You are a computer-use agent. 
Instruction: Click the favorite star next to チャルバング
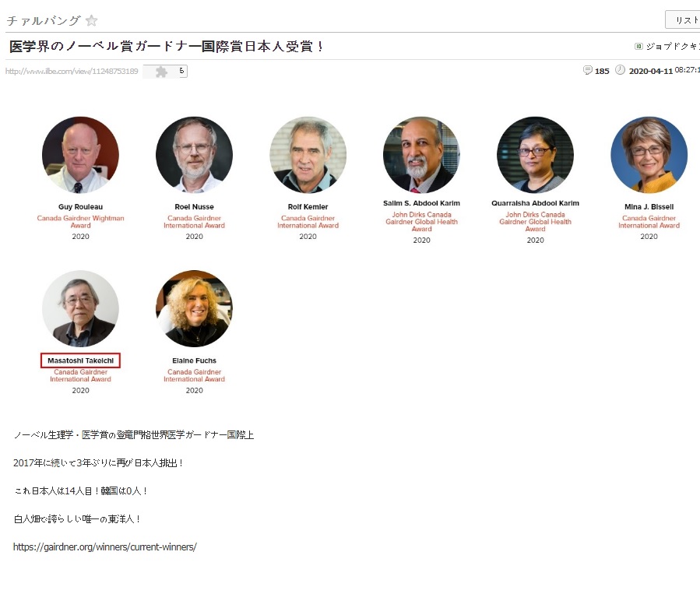click(x=92, y=20)
